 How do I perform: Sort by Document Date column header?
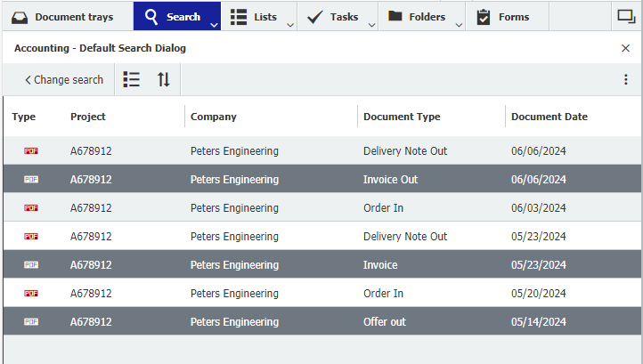tap(549, 117)
